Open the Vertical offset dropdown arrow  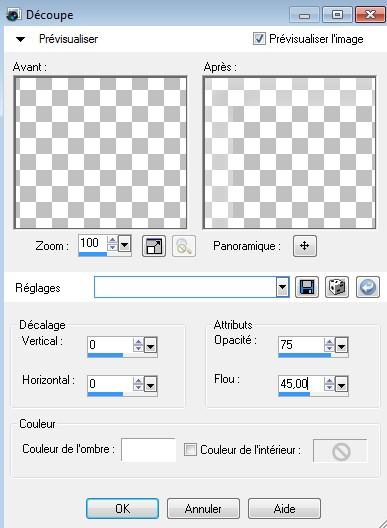coord(151,345)
